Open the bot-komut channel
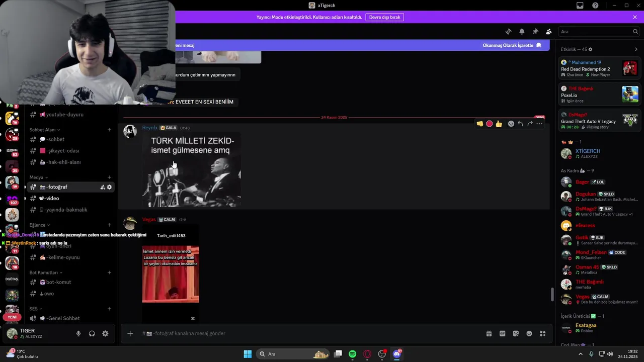 (x=70, y=282)
